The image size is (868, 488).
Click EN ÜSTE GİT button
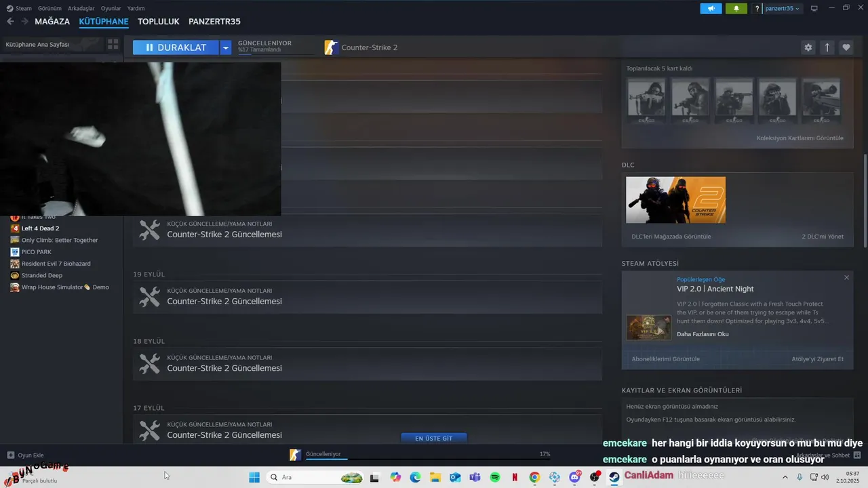click(x=433, y=439)
